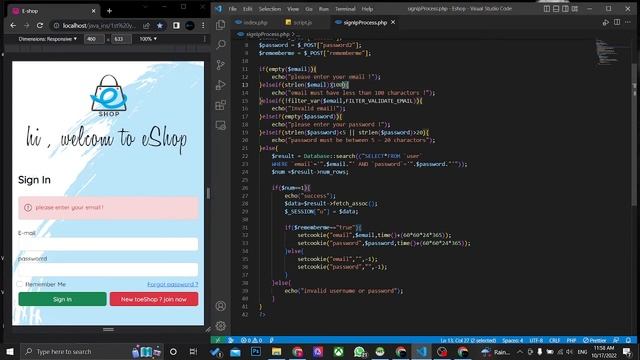Click the green Sign In button
The width and height of the screenshot is (640, 360).
tap(62, 299)
